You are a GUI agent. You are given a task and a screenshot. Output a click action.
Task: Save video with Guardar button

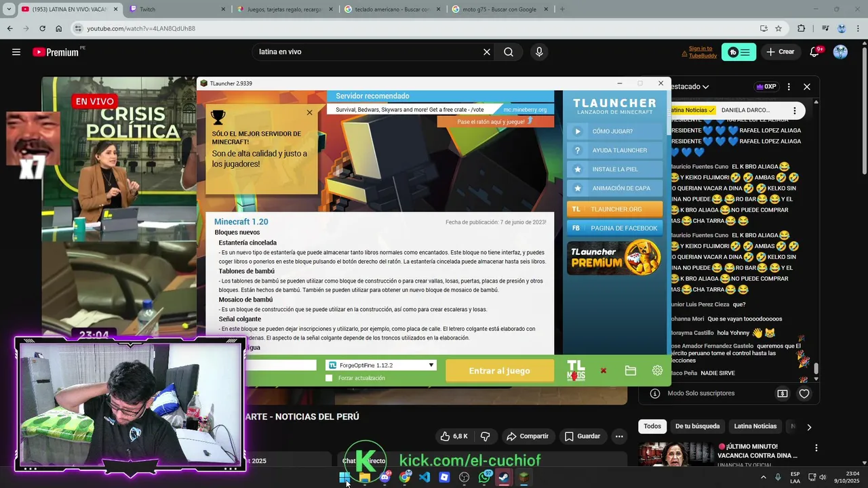[x=583, y=436]
